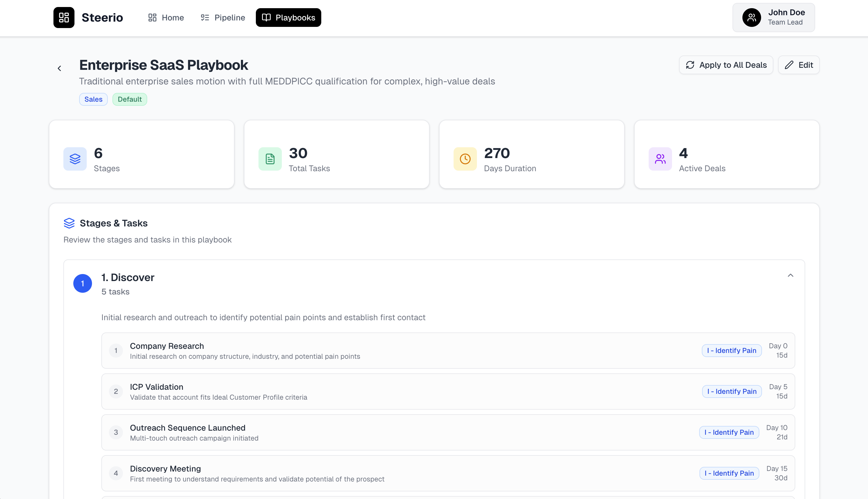The image size is (868, 499).
Task: Click the Stages & Tasks layers icon
Action: coord(69,223)
